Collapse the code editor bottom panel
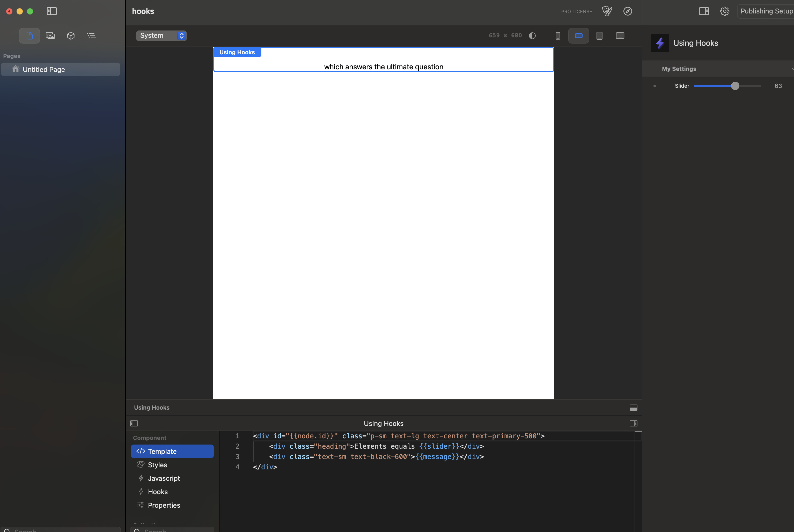The height and width of the screenshot is (532, 794). [x=633, y=408]
